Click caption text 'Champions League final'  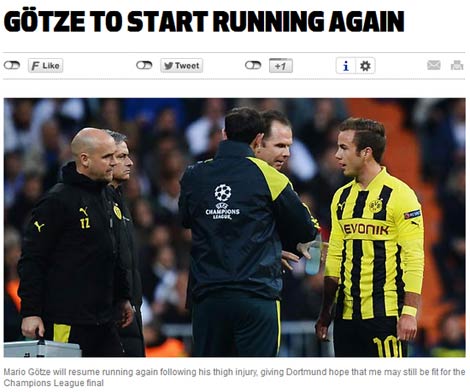(54, 383)
